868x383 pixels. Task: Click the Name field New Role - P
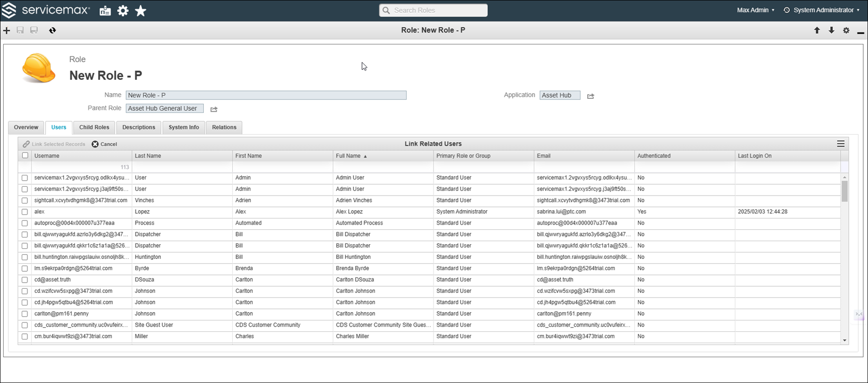point(266,95)
